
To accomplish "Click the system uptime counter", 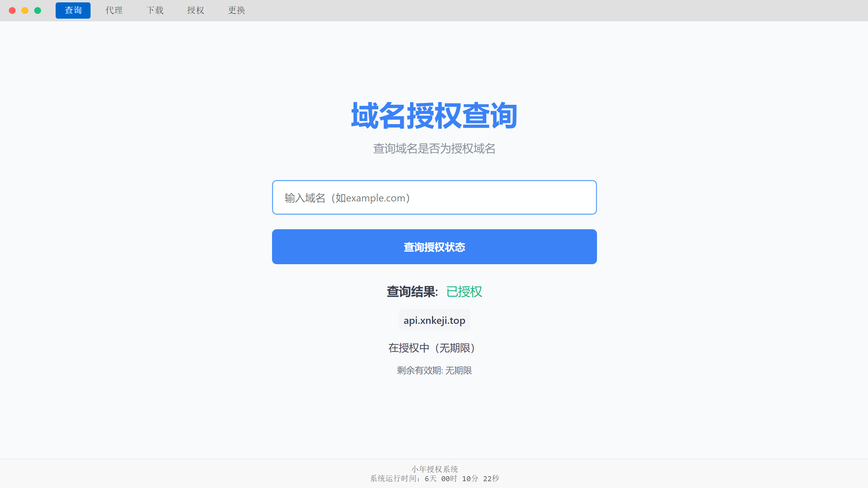I will pos(434,479).
